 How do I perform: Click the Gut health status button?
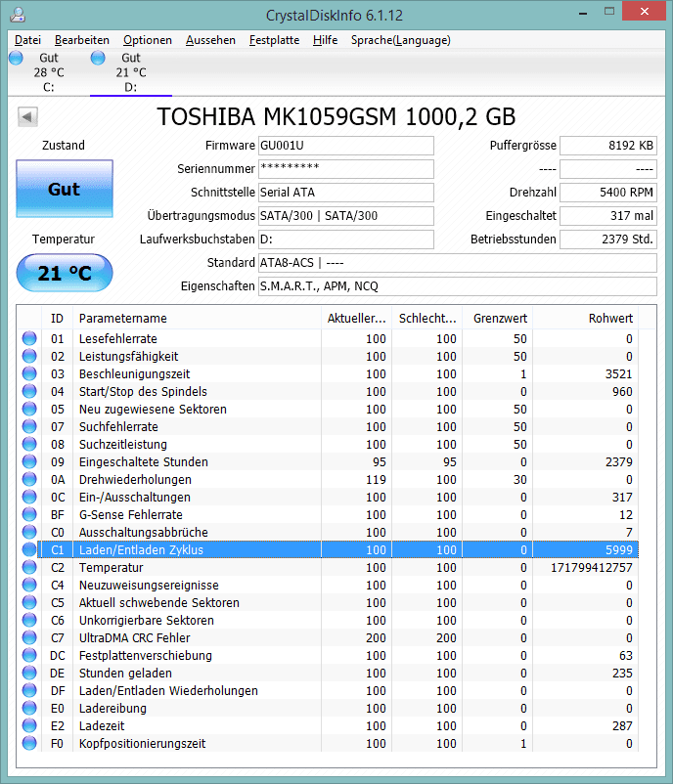[65, 189]
